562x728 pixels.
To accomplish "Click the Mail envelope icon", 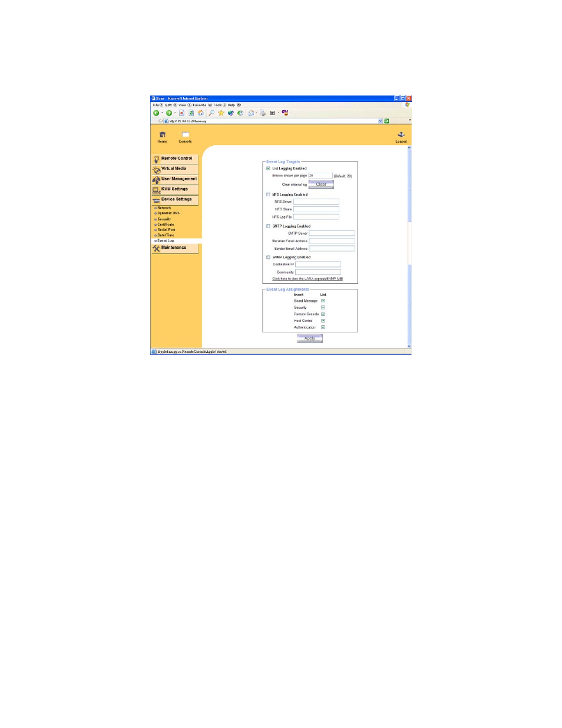I will pyautogui.click(x=252, y=113).
